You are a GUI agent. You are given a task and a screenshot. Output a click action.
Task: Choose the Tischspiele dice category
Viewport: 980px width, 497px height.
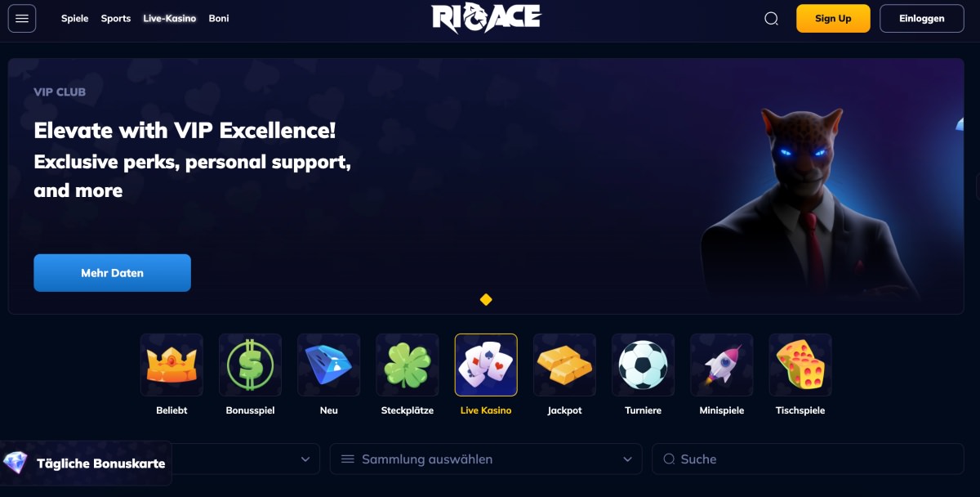point(800,365)
